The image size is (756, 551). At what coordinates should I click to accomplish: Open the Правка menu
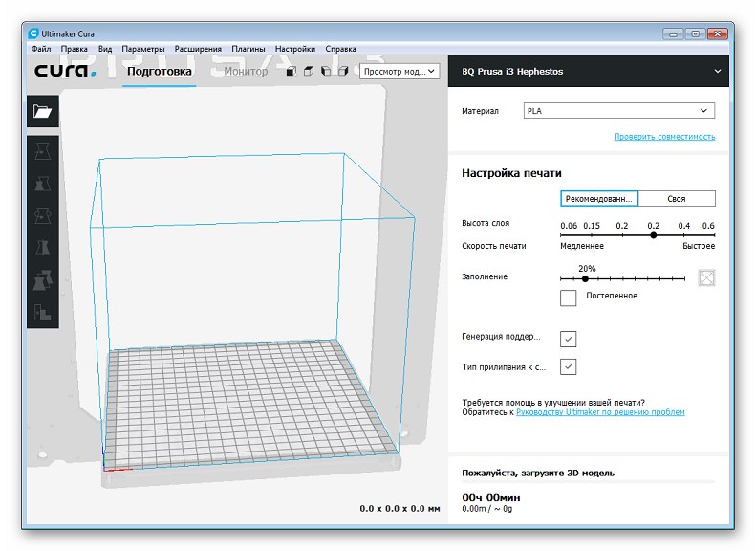point(74,49)
